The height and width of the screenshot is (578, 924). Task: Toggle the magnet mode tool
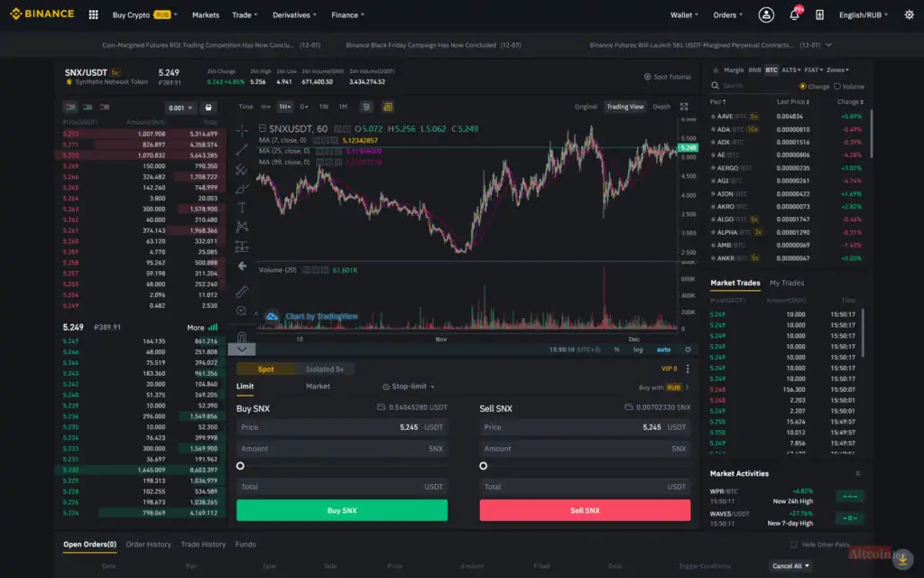[x=242, y=336]
